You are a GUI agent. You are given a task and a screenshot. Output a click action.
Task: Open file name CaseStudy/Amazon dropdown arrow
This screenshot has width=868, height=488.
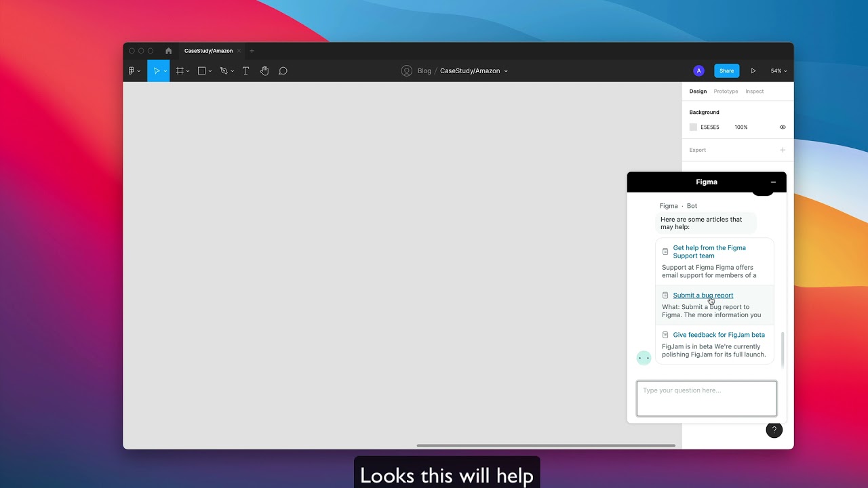click(x=506, y=71)
